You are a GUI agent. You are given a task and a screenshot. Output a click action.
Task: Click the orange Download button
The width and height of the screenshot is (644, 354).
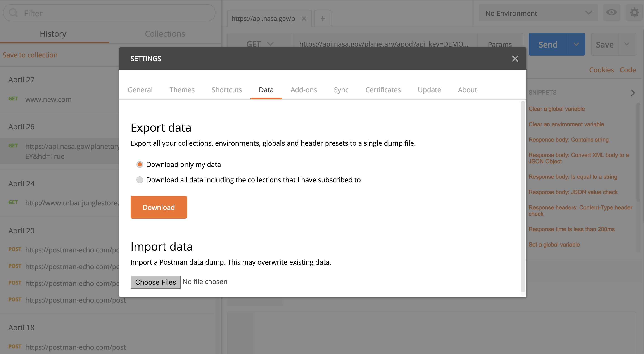pyautogui.click(x=159, y=207)
